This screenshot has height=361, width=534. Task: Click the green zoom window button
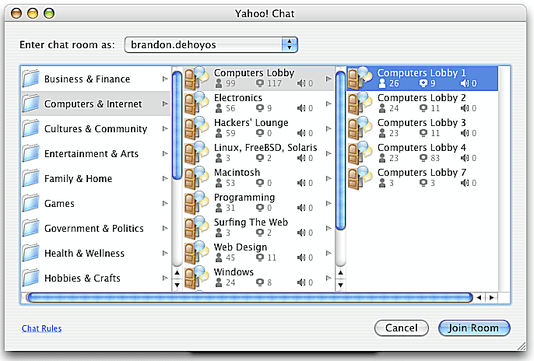pyautogui.click(x=49, y=14)
